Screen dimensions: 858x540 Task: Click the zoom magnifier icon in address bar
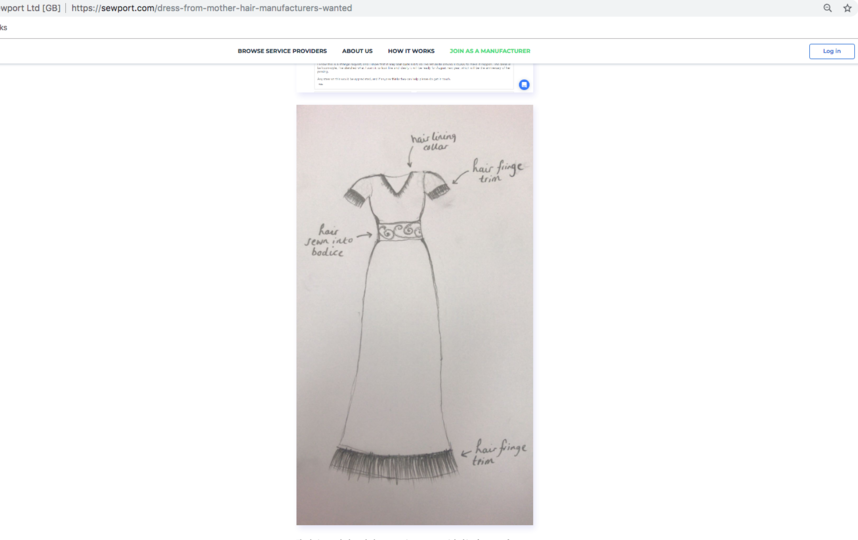827,8
